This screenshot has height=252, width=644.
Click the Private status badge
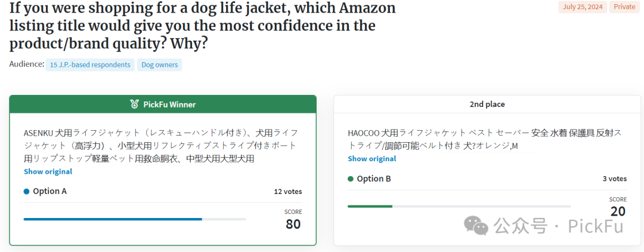point(624,7)
